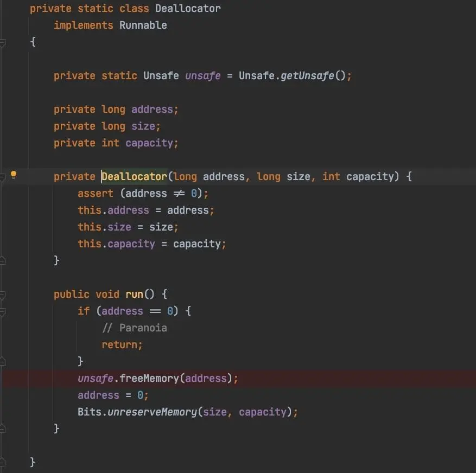Viewport: 476px width, 473px height.
Task: Click fold-end marker at constructor closing brace
Action: click(x=2, y=260)
